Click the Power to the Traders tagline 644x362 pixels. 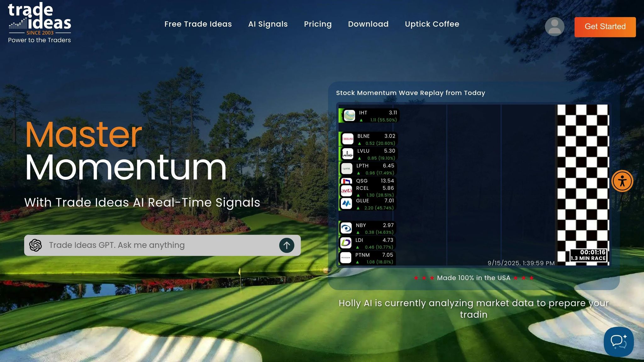(39, 40)
